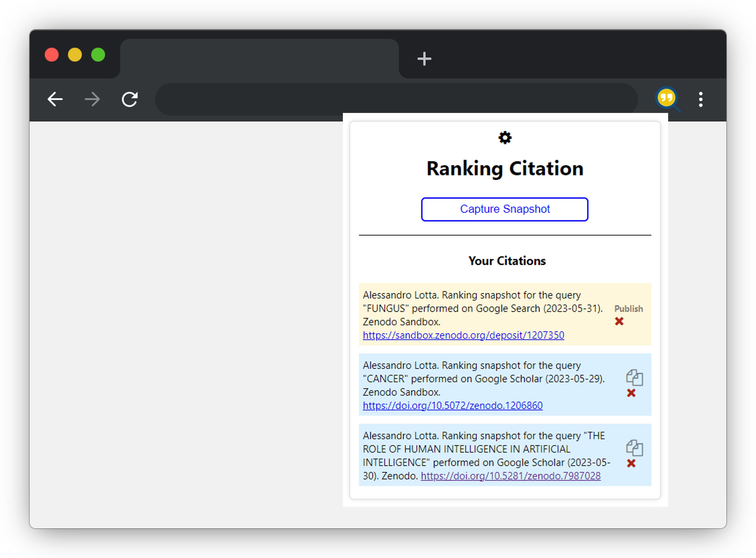Delete the CANCER citation entry
This screenshot has height=558, width=756.
tap(632, 393)
